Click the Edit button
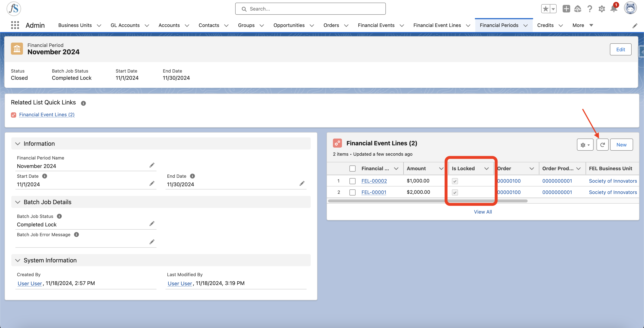This screenshot has height=328, width=644. click(620, 49)
